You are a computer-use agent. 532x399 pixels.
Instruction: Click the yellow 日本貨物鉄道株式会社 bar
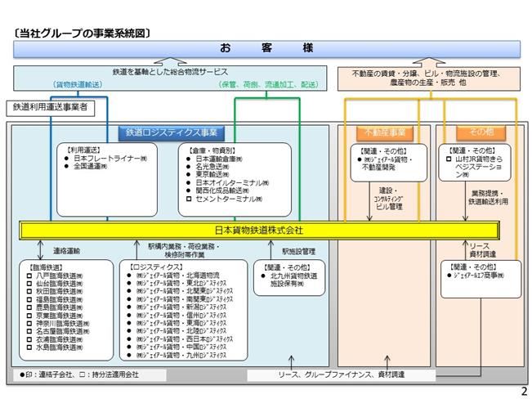coord(259,231)
